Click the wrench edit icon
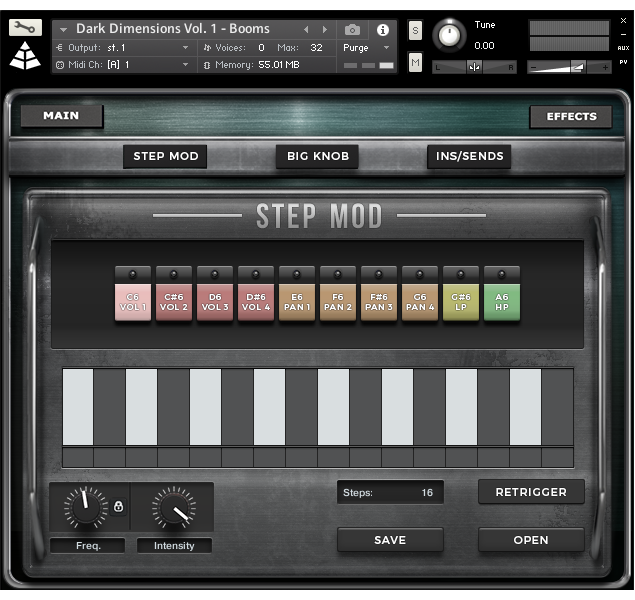The image size is (635, 600). (x=25, y=28)
